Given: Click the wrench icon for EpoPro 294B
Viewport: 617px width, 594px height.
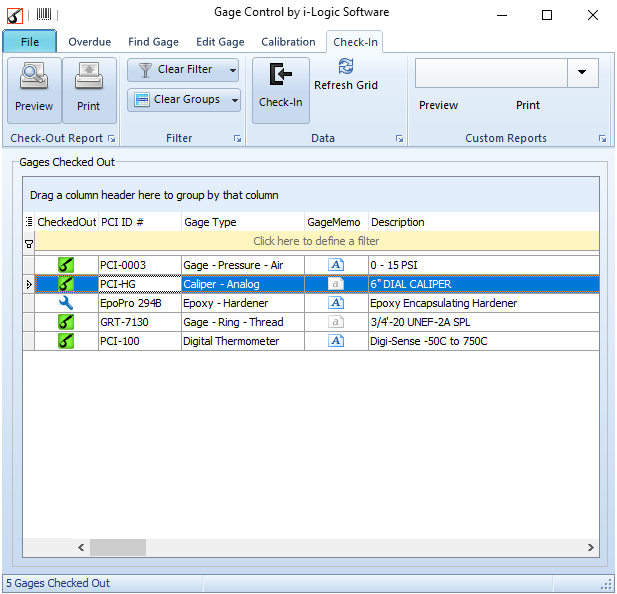Looking at the screenshot, I should [66, 303].
